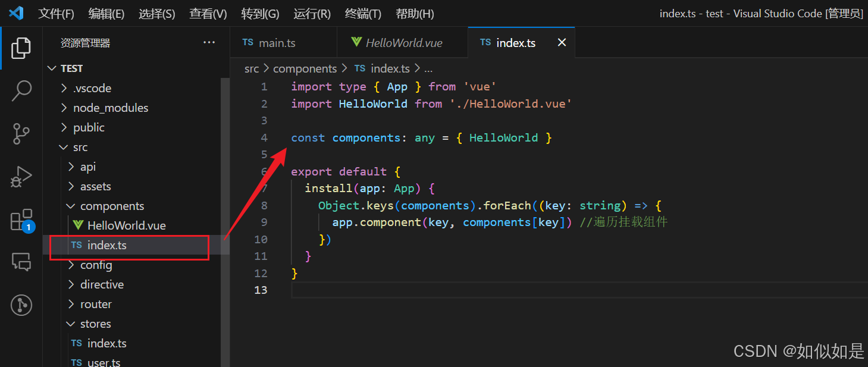This screenshot has height=367, width=868.
Task: Collapse the TEST root folder
Action: [52, 68]
